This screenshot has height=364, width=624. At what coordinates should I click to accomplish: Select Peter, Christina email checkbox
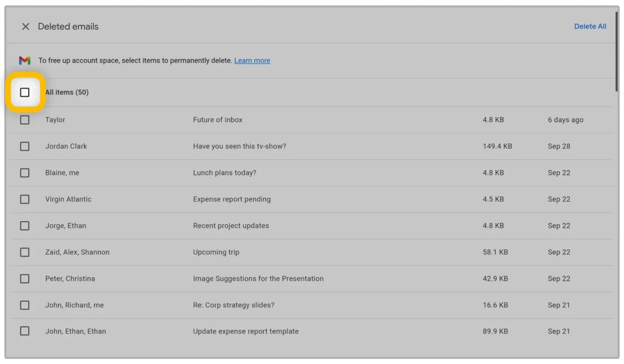tap(25, 278)
